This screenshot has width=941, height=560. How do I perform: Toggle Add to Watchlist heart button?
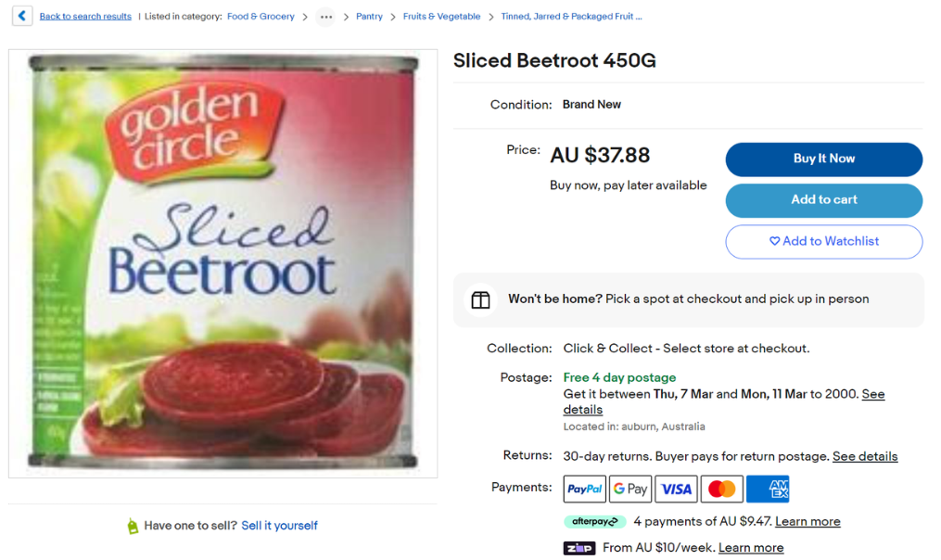(x=823, y=241)
